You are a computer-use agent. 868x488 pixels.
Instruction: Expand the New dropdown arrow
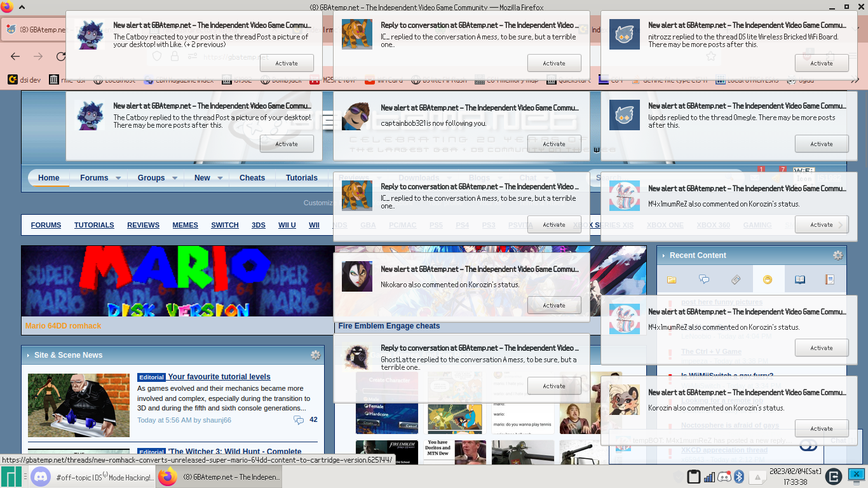tap(220, 178)
